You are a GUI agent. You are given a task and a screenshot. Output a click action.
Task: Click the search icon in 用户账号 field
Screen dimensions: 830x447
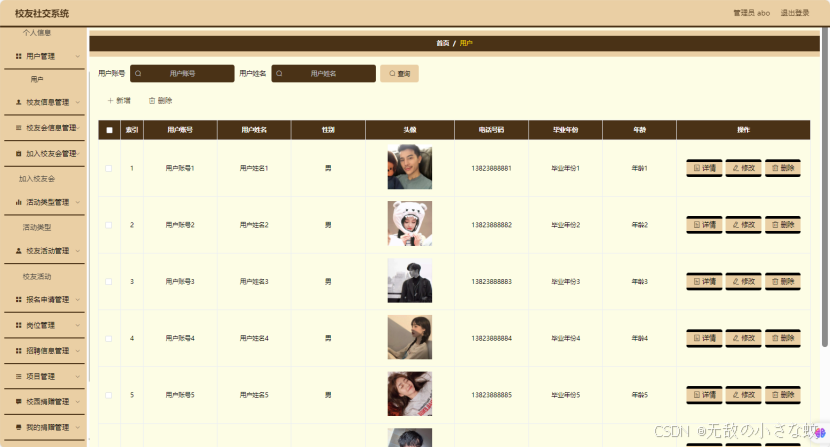click(x=138, y=74)
